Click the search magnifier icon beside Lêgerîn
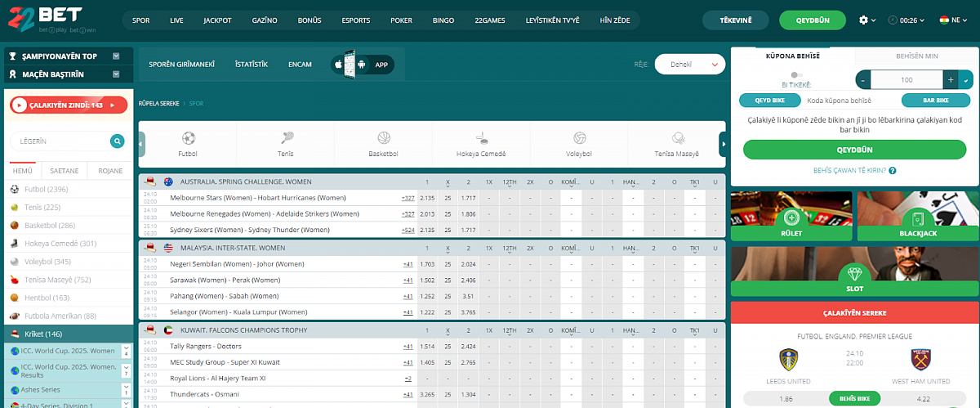The height and width of the screenshot is (408, 980). tap(118, 141)
